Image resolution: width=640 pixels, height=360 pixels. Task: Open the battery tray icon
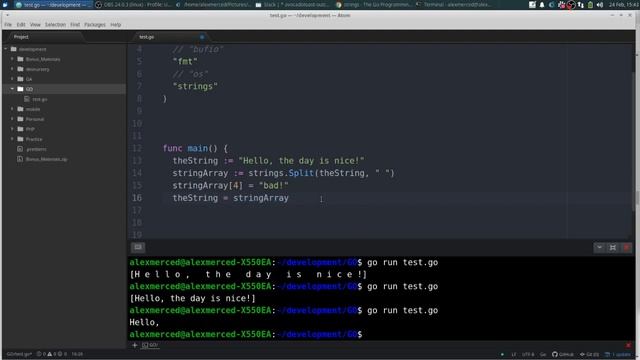click(590, 5)
